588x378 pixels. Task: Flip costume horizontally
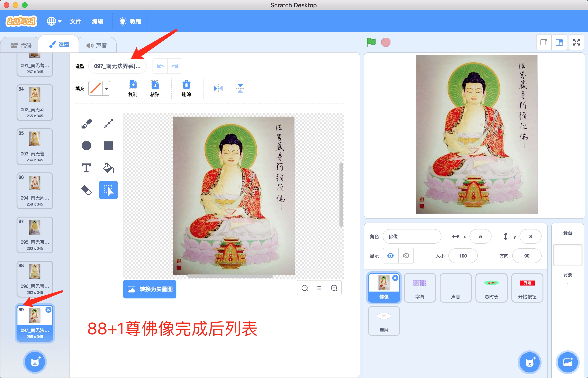tap(218, 88)
